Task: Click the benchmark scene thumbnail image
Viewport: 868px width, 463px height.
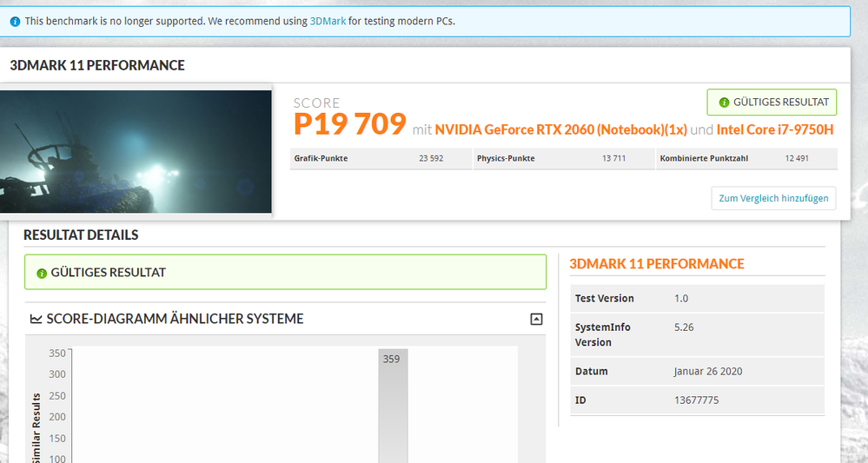Action: [x=136, y=151]
